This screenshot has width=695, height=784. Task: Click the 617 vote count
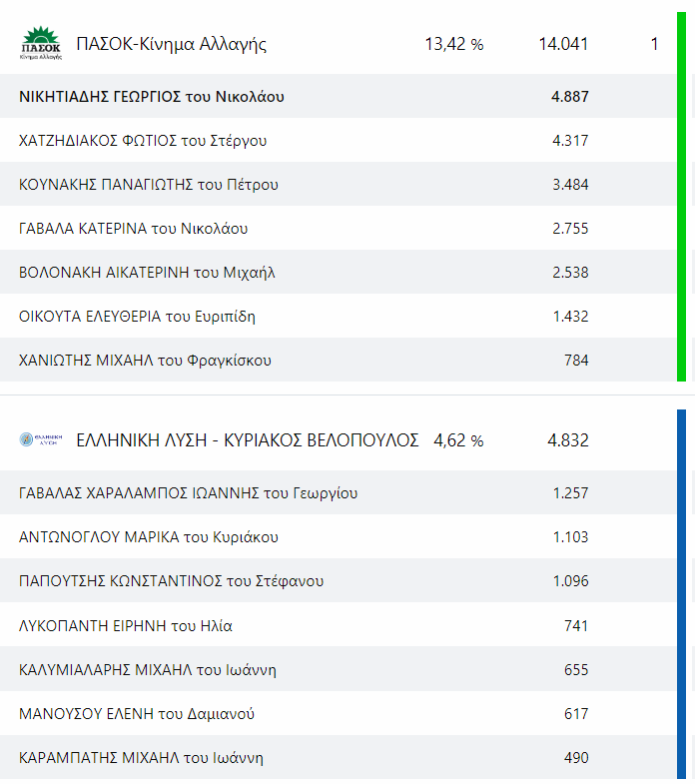point(576,713)
